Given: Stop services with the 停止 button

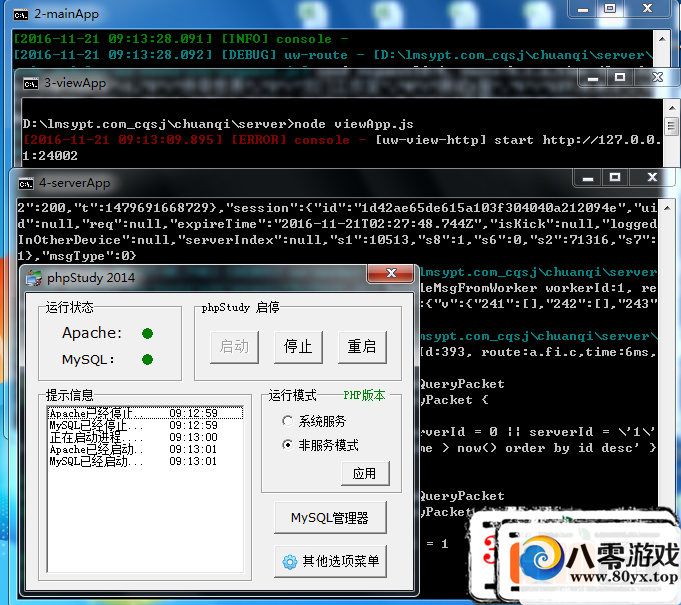Looking at the screenshot, I should [x=298, y=347].
